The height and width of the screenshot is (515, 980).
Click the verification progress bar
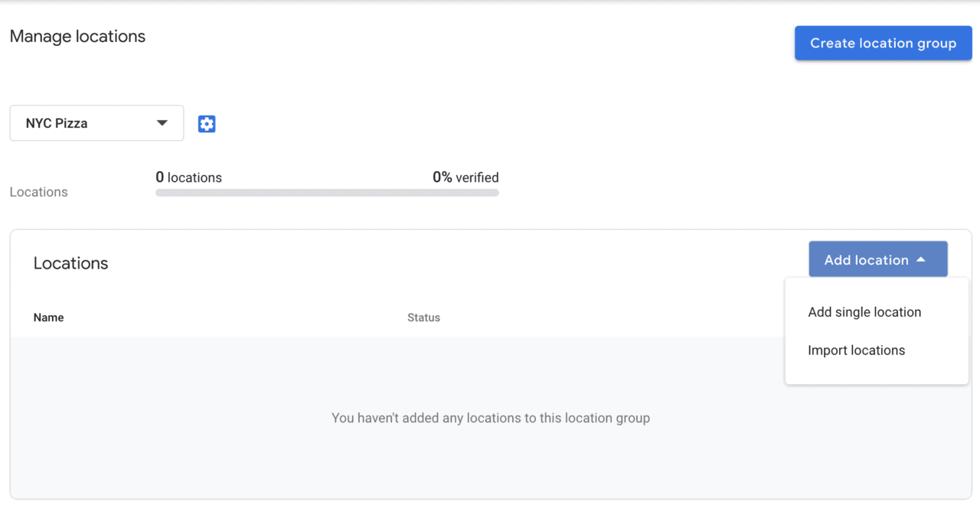327,193
